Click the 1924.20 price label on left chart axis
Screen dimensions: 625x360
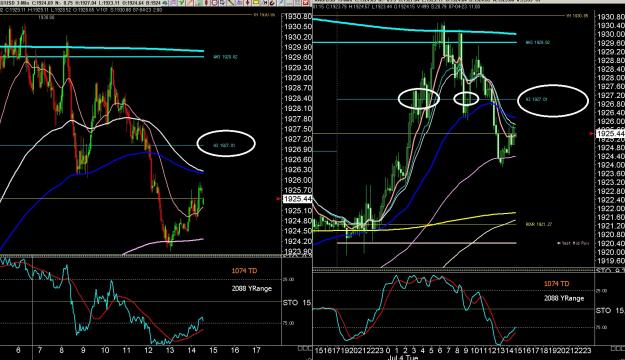298,241
